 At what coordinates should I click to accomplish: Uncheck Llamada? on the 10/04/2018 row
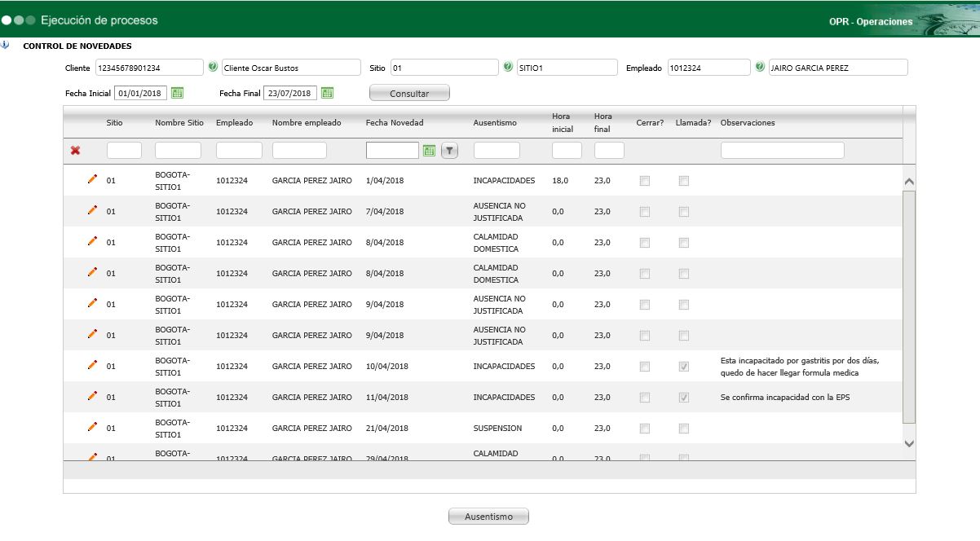(x=684, y=367)
